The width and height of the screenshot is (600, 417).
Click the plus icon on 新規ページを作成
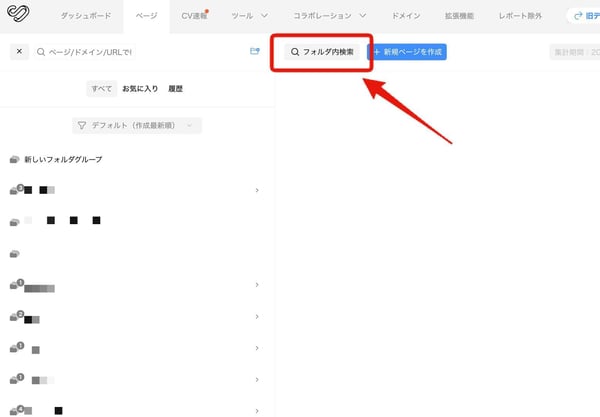coord(377,52)
